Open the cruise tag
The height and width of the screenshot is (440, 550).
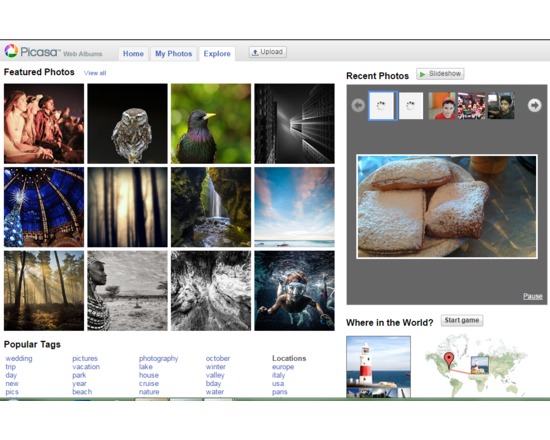point(149,384)
